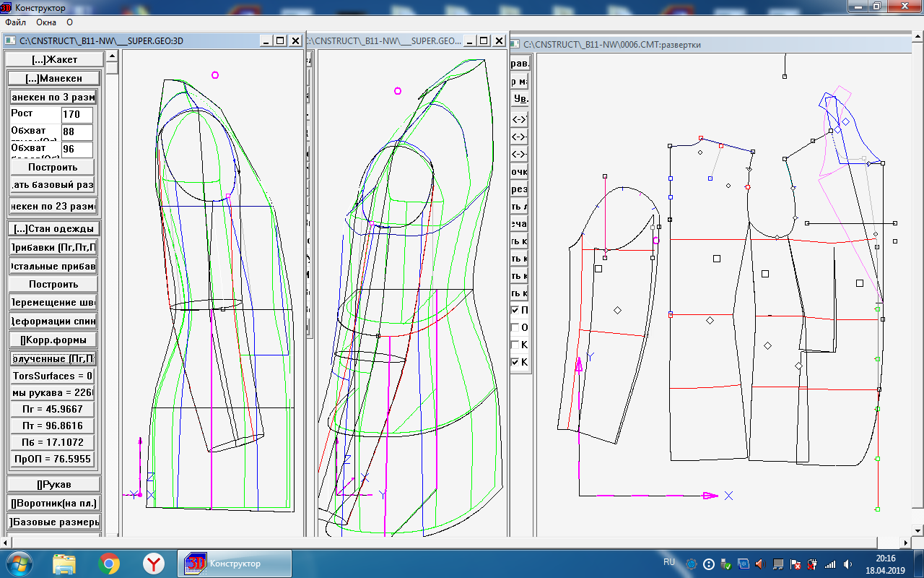Expand the [...]Стан одежды section
Viewport: 924px width, 578px height.
(x=53, y=228)
